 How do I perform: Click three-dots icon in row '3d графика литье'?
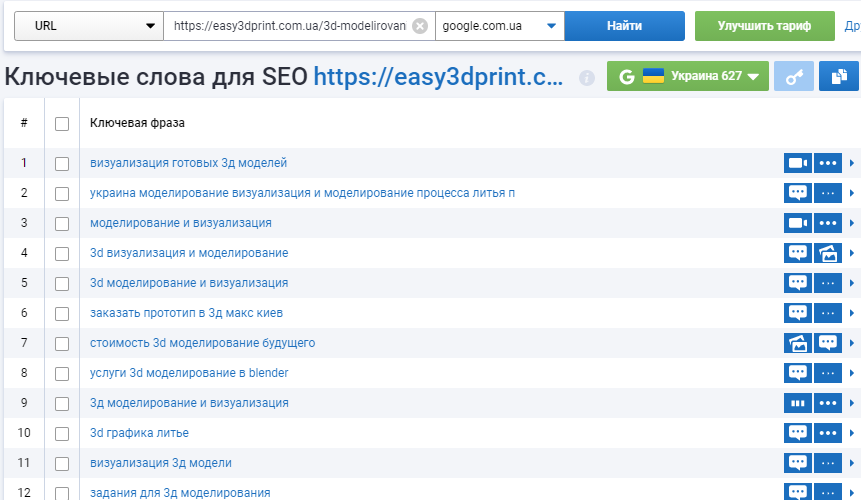tap(828, 432)
